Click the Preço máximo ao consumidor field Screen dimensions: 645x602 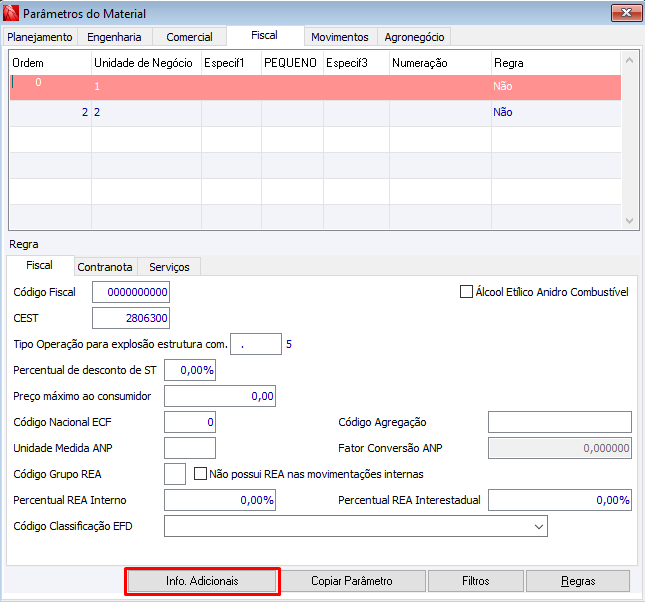coord(220,396)
